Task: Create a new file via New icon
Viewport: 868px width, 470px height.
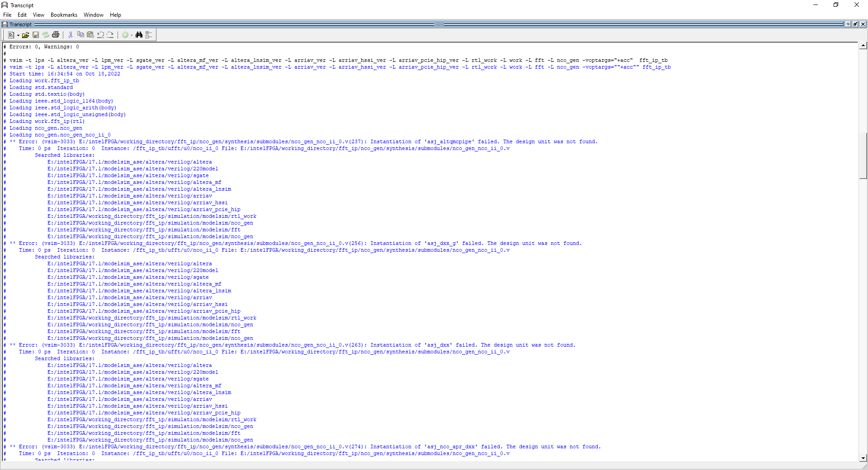Action: [x=11, y=34]
